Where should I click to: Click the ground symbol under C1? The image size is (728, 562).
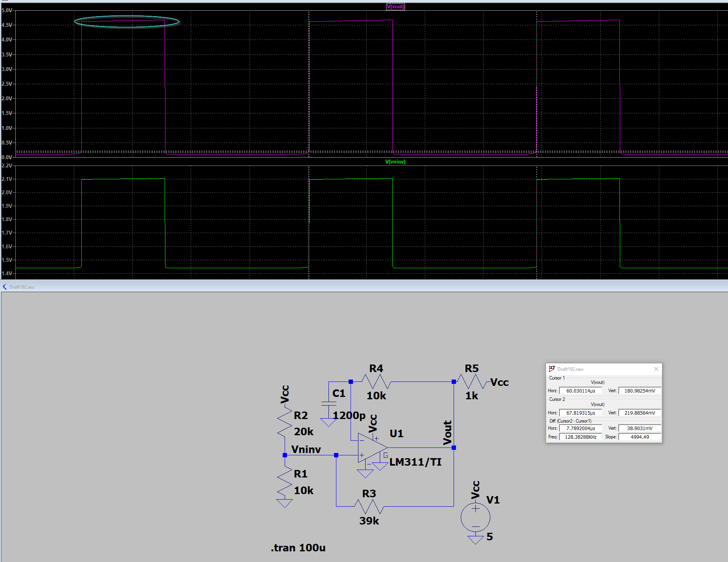pyautogui.click(x=328, y=422)
